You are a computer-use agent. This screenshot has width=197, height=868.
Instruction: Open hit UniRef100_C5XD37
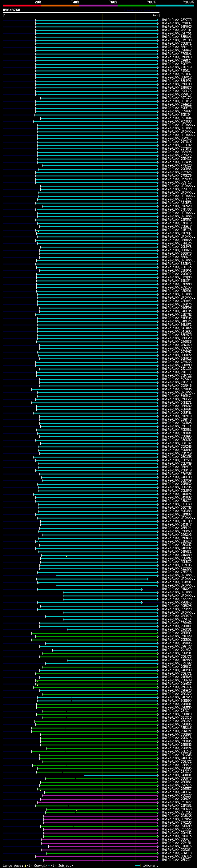coord(177,23)
